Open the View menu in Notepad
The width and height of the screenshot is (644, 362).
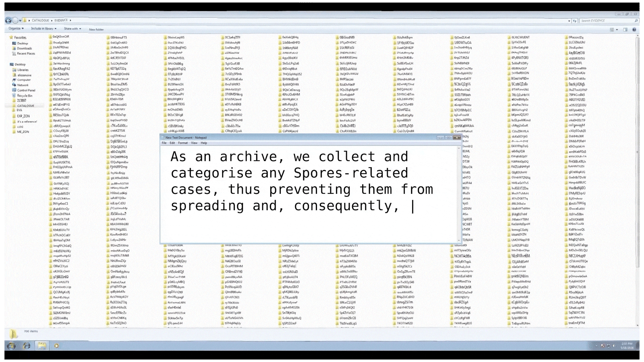tap(194, 143)
